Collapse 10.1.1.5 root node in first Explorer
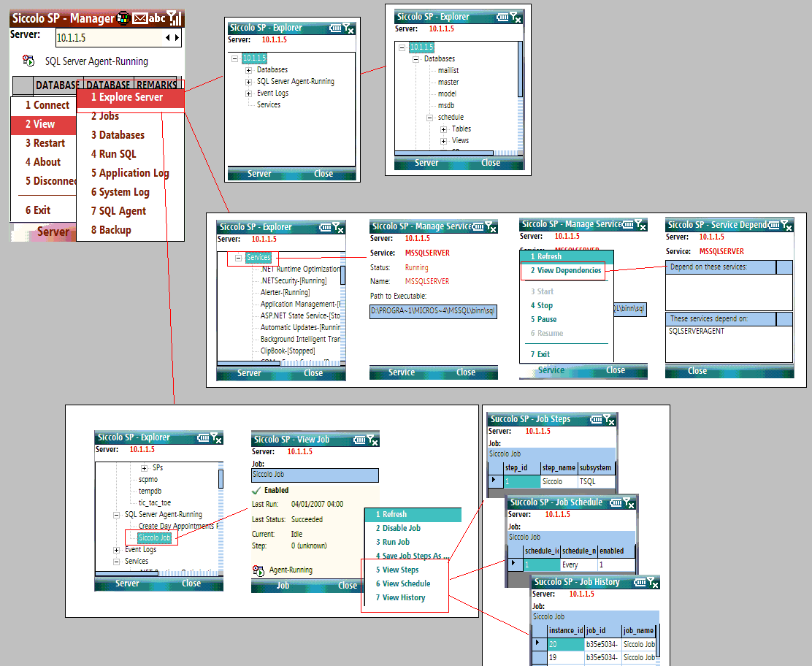Image resolution: width=812 pixels, height=666 pixels. coord(234,58)
